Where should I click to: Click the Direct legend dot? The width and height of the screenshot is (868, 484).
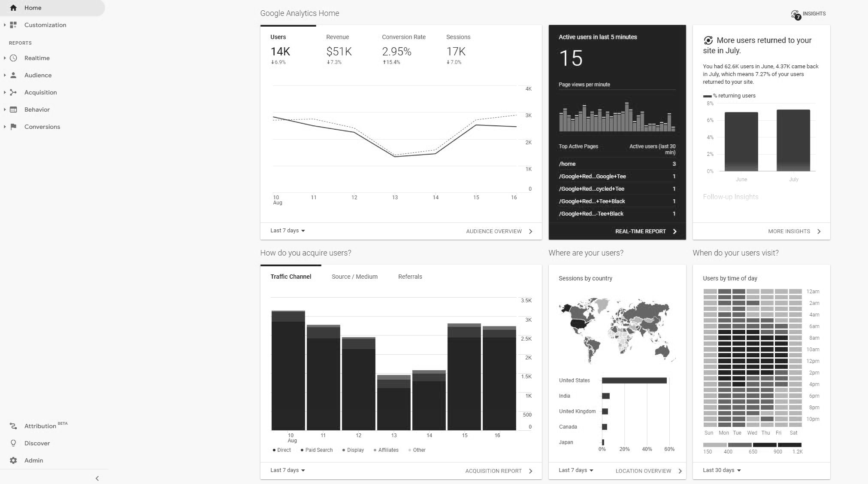[x=274, y=450]
